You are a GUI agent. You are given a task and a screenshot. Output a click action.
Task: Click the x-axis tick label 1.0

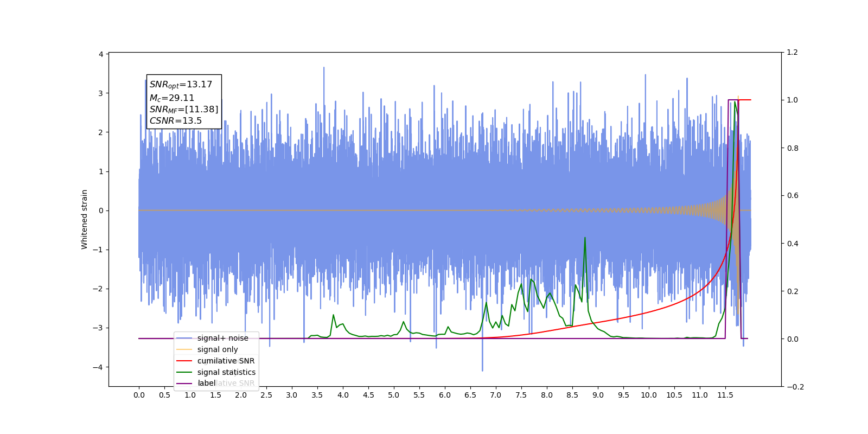pyautogui.click(x=190, y=395)
